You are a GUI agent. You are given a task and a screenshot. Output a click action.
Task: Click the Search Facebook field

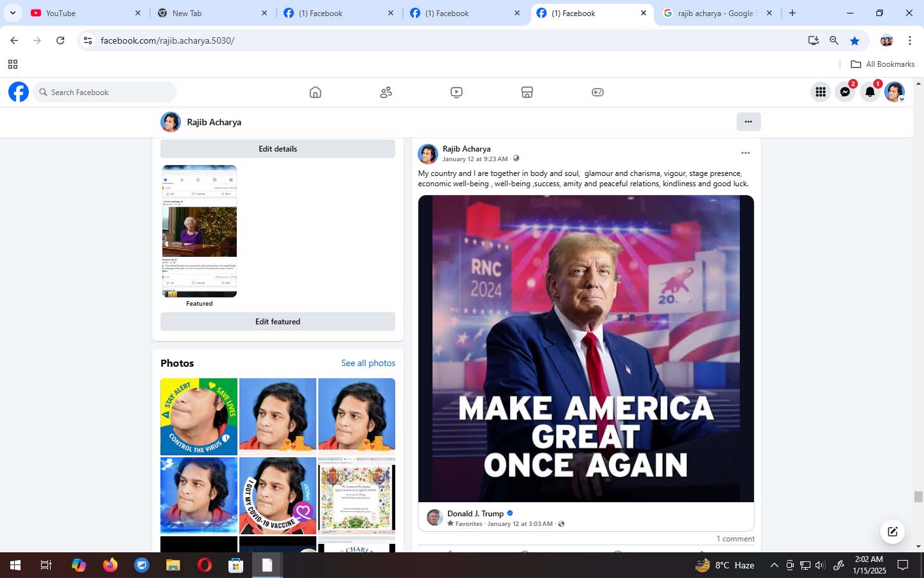click(105, 92)
